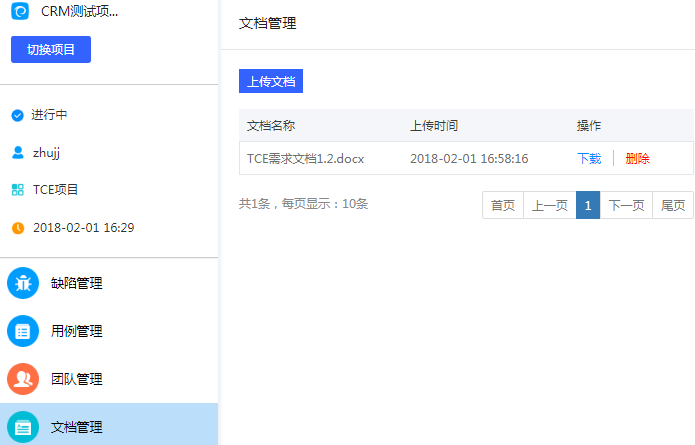Download TCE需求文档1.2.docx via 下载 link
Image resolution: width=695 pixels, height=445 pixels.
[589, 158]
